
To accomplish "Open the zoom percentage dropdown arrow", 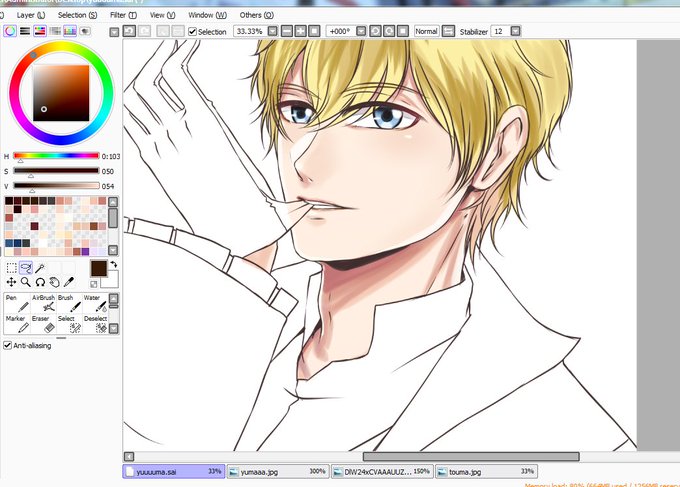I will tap(272, 31).
